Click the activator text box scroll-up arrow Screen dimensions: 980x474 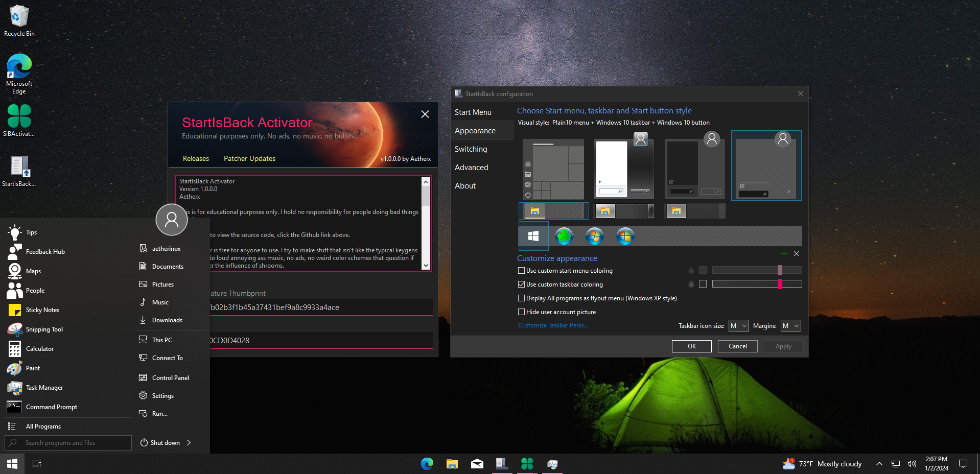coord(426,181)
